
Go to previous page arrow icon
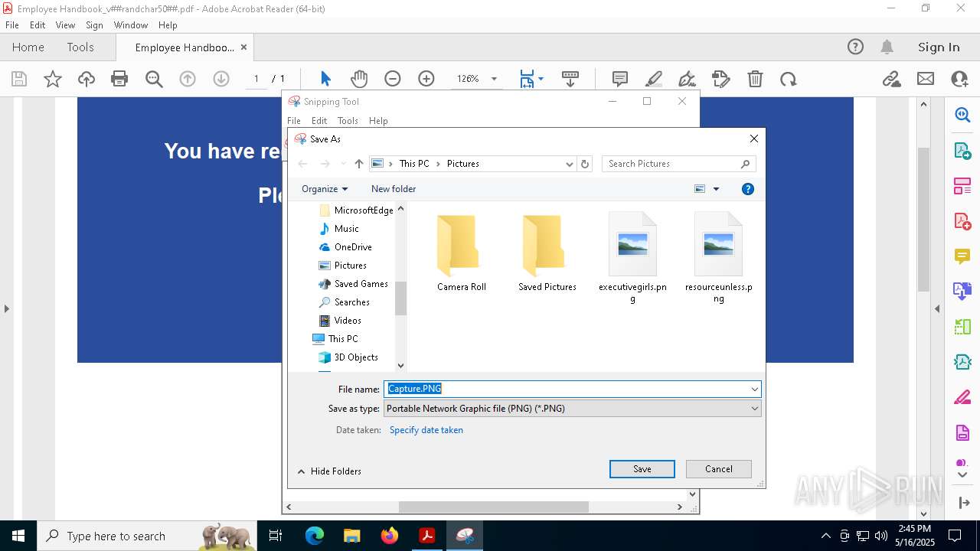pyautogui.click(x=188, y=79)
